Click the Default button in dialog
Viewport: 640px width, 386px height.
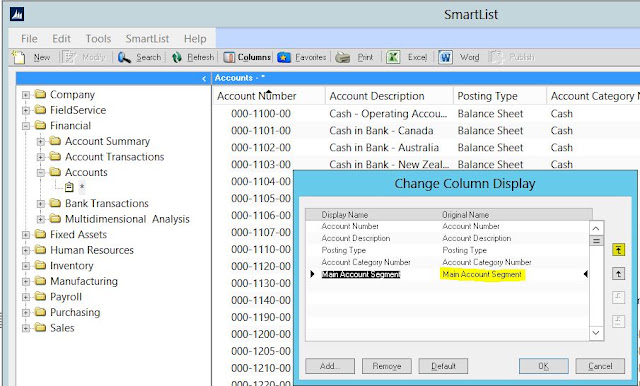point(443,366)
